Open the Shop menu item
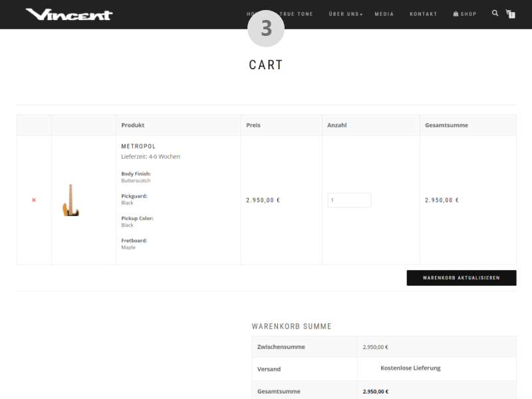The image size is (532, 399). click(x=465, y=14)
